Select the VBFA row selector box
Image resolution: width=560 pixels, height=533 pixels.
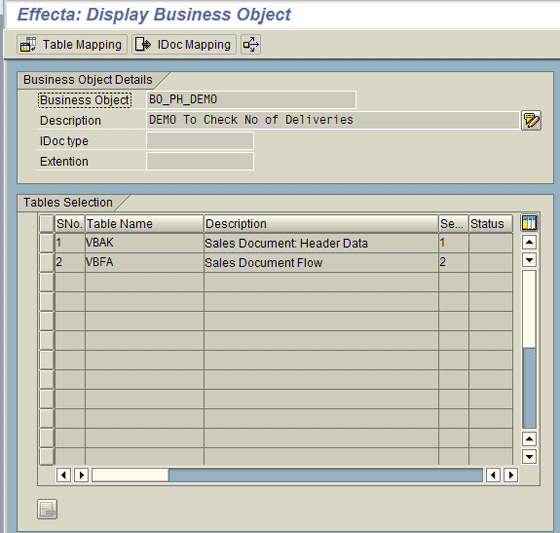click(46, 262)
